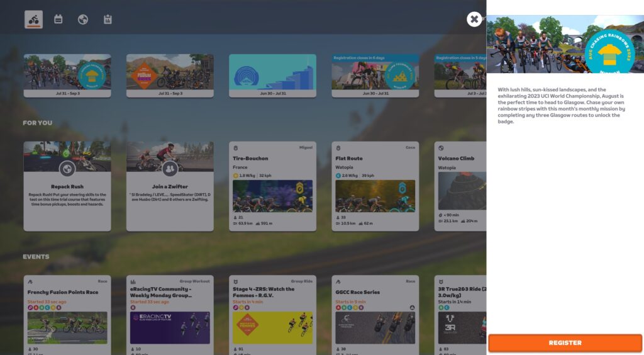Click the stopwatch icon beside <90 min
This screenshot has height=355, width=644.
click(441, 215)
